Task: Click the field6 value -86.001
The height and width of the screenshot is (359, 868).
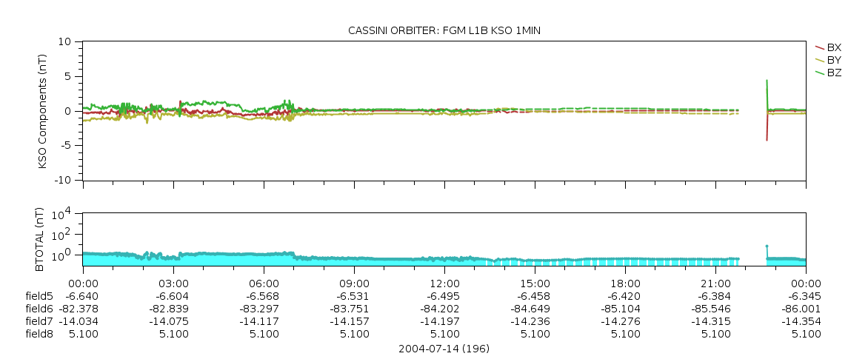Action: pyautogui.click(x=801, y=309)
